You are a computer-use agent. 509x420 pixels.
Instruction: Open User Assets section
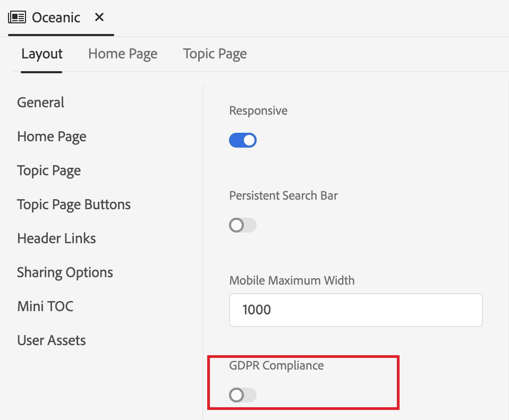point(52,340)
